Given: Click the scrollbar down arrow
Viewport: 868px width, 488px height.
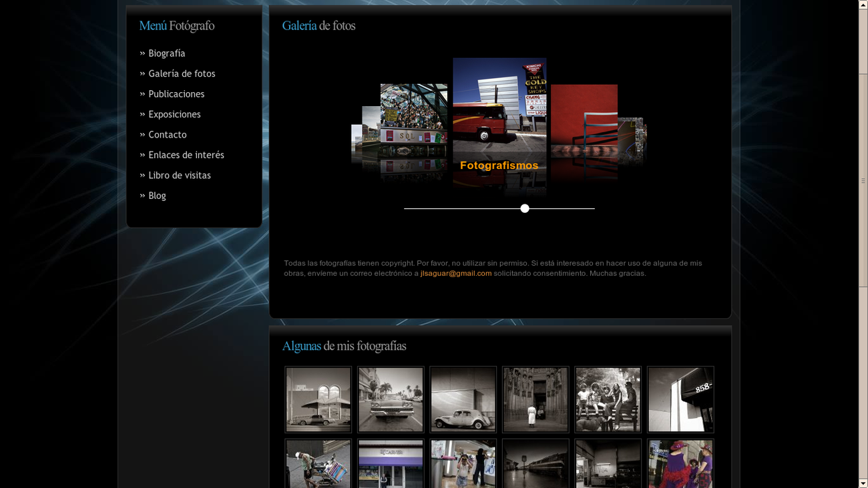Looking at the screenshot, I should (x=863, y=483).
